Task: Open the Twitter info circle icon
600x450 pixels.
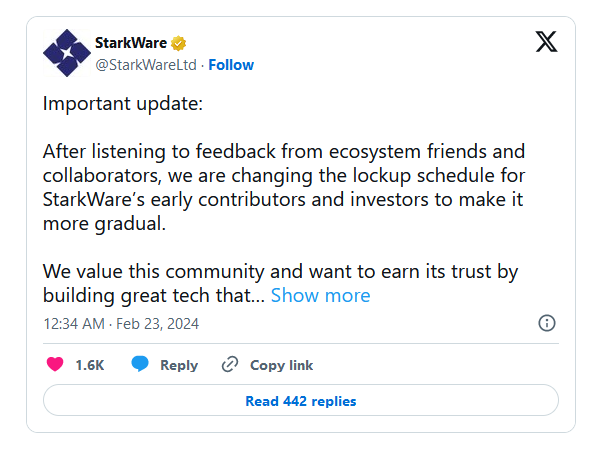Action: click(x=547, y=323)
